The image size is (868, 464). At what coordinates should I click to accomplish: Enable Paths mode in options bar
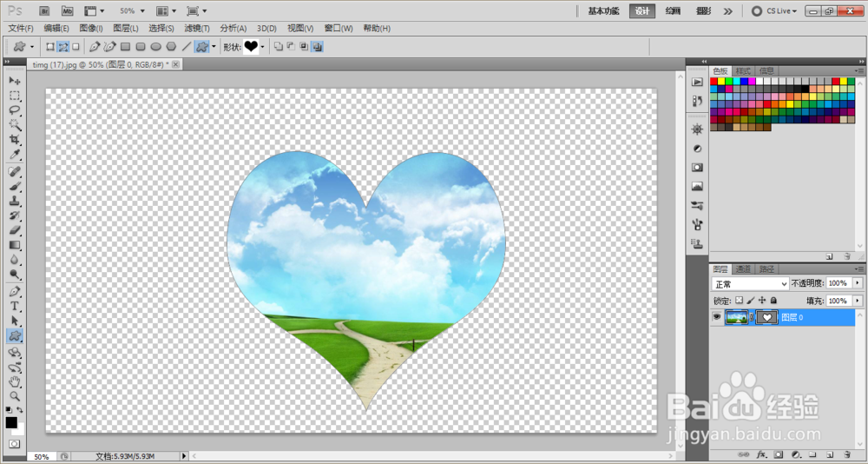tap(63, 47)
